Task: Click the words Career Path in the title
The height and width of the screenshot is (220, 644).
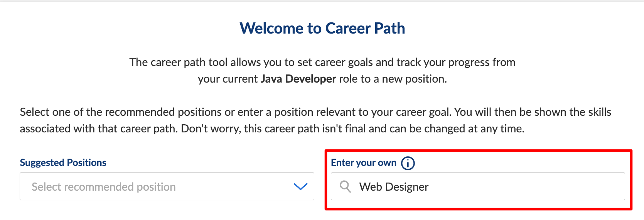Action: (365, 29)
